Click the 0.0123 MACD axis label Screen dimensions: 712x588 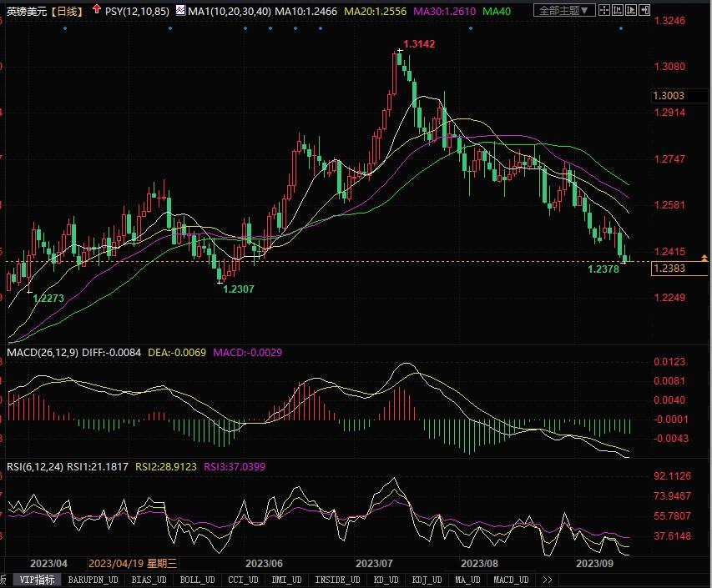click(669, 362)
